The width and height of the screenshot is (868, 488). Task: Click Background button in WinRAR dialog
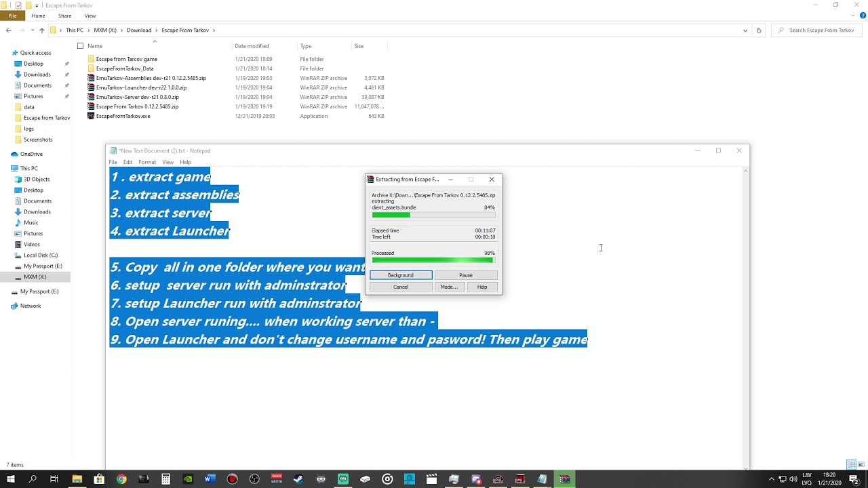(401, 275)
